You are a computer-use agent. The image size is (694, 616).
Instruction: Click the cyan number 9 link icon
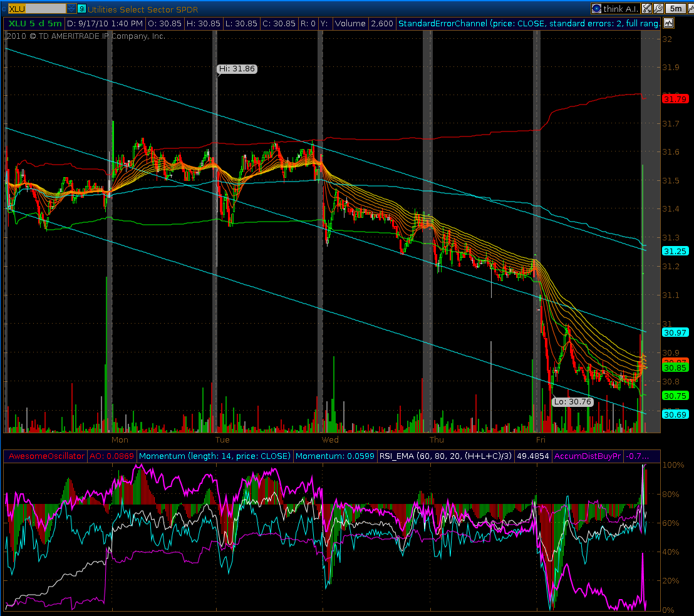pos(81,9)
